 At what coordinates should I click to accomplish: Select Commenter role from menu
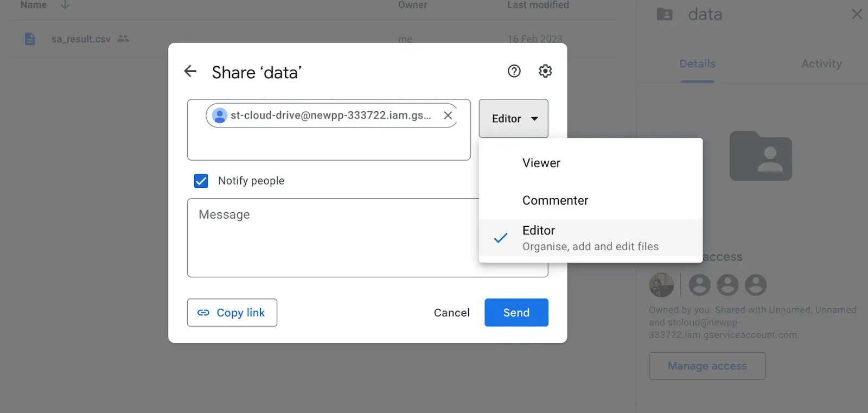[591, 200]
